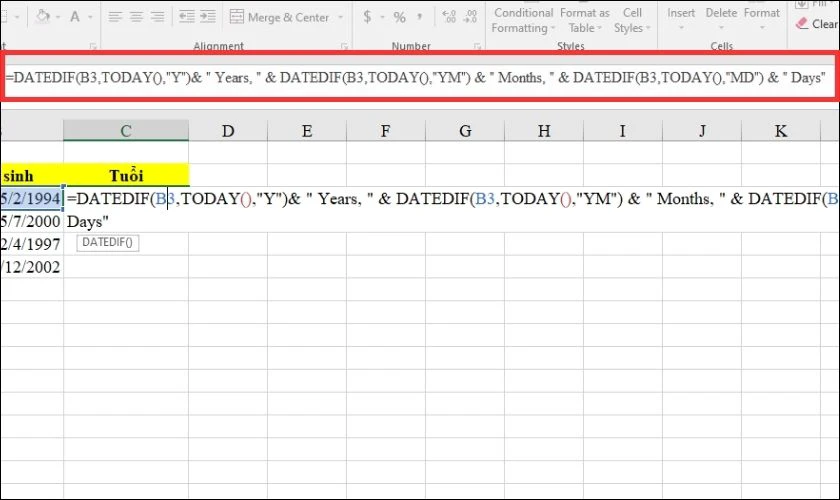Decrease the cell indent
Viewport: 840px width, 500px height.
tap(186, 17)
